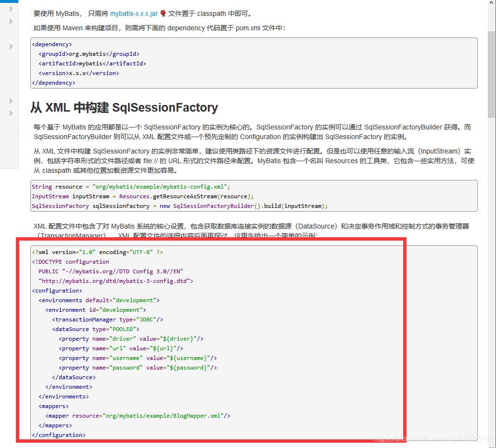This screenshot has width=496, height=448.
Task: Click the closing </environment> tag
Action: pos(69,387)
